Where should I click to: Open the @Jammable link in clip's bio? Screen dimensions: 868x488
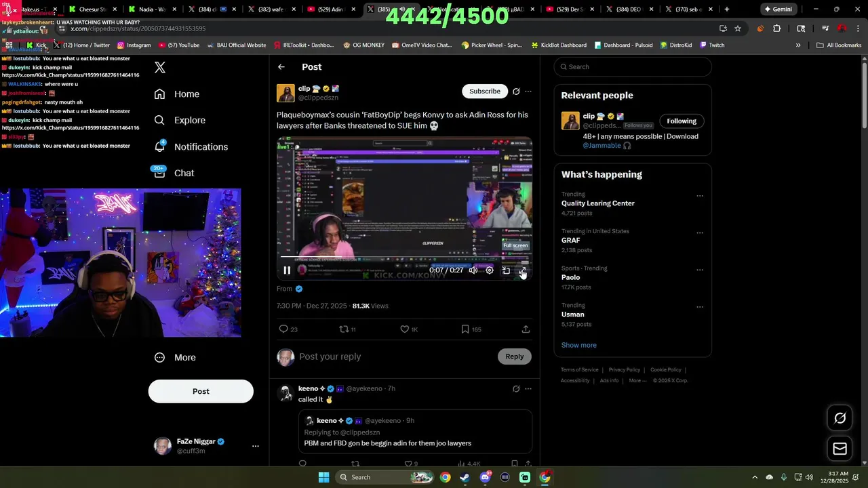coord(601,146)
